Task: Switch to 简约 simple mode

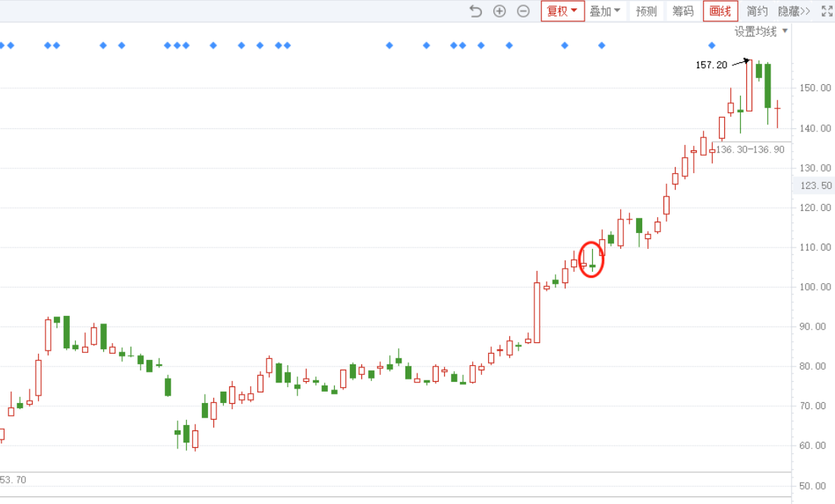Action: pos(757,11)
